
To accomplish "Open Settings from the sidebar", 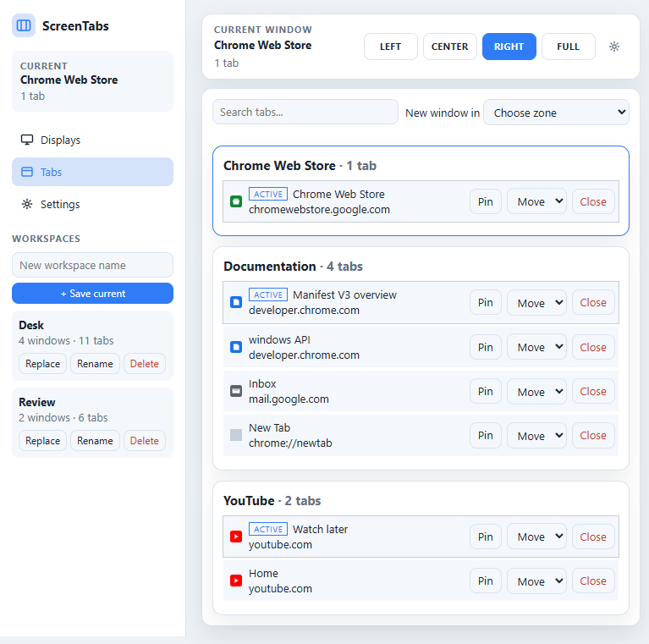I will coord(92,204).
